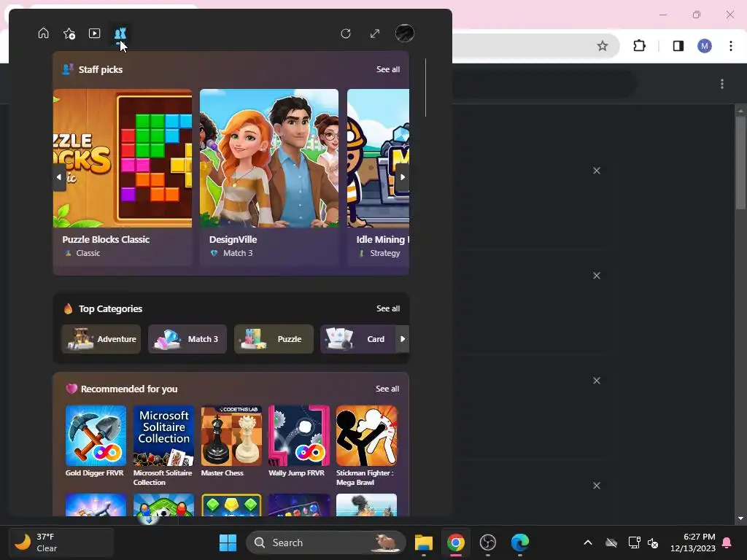Image resolution: width=747 pixels, height=560 pixels.
Task: Click the Recommended for you heading
Action: point(129,389)
